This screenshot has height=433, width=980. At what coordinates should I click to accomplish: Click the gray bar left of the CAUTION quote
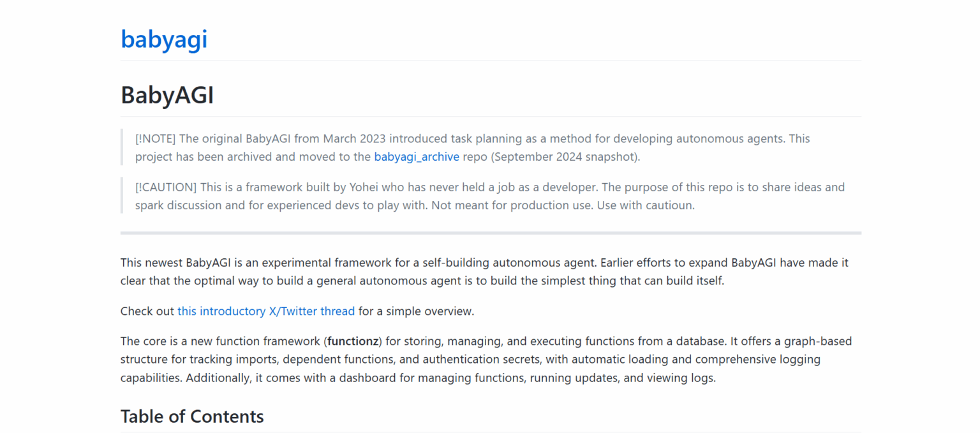coord(122,196)
